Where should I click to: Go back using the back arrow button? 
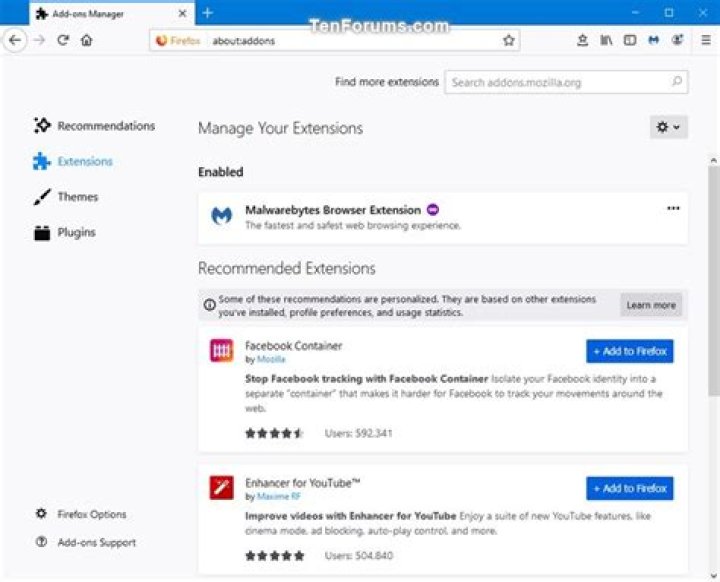[x=15, y=40]
